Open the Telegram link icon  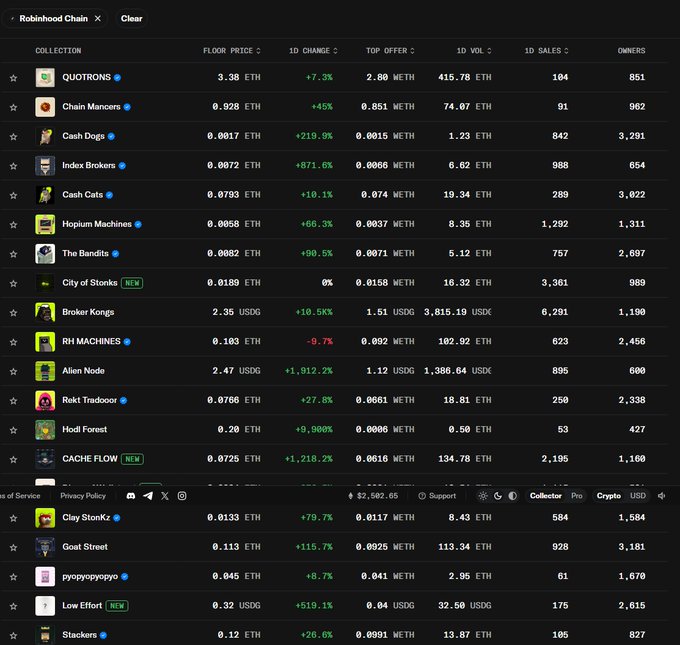(x=148, y=496)
